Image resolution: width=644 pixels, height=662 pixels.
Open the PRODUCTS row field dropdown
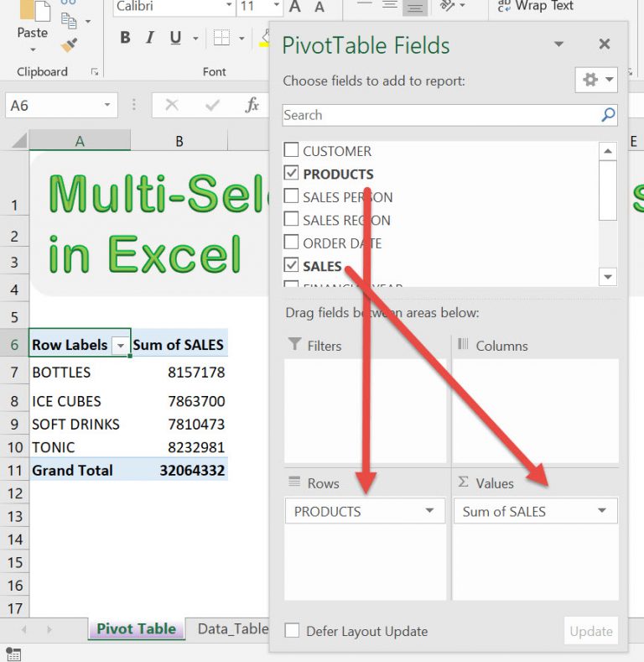[x=429, y=511]
